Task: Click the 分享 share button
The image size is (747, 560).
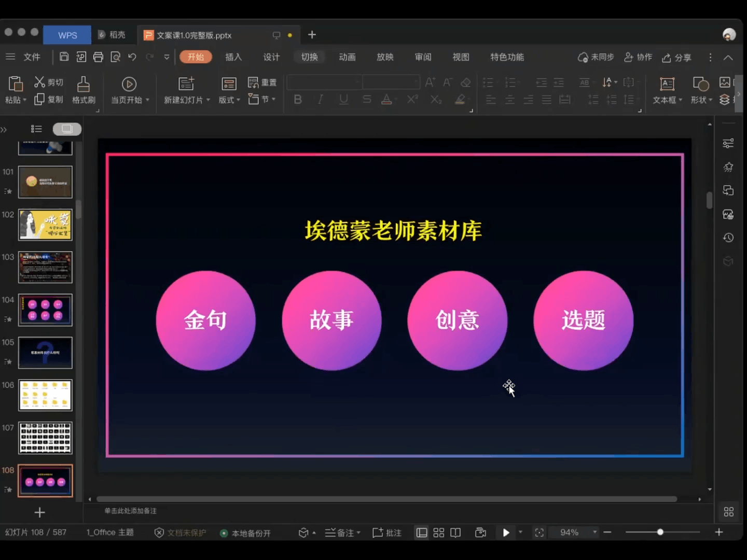Action: 676,58
